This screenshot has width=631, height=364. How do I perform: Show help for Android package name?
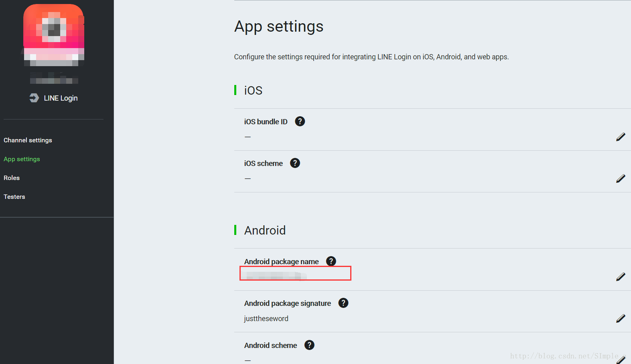[x=331, y=261]
